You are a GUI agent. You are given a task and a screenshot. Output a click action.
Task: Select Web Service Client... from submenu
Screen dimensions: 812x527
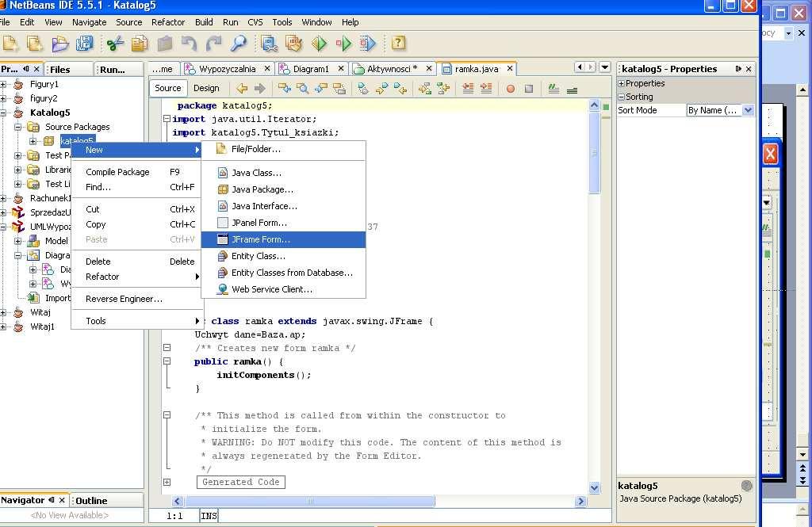click(283, 289)
